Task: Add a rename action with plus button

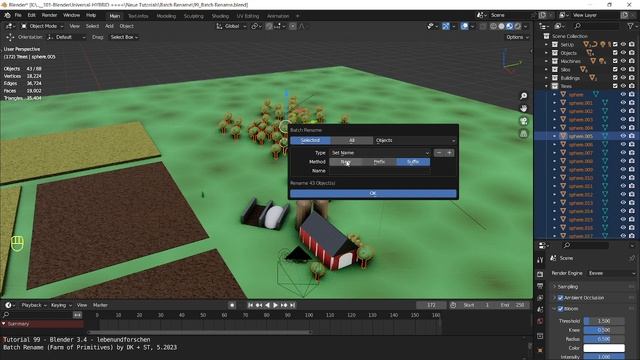Action: point(449,153)
